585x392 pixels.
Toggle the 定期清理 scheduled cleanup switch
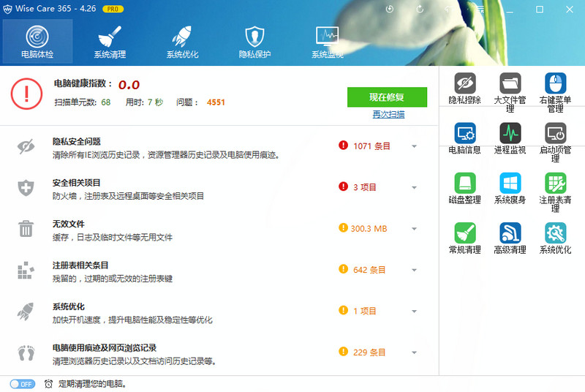22,383
